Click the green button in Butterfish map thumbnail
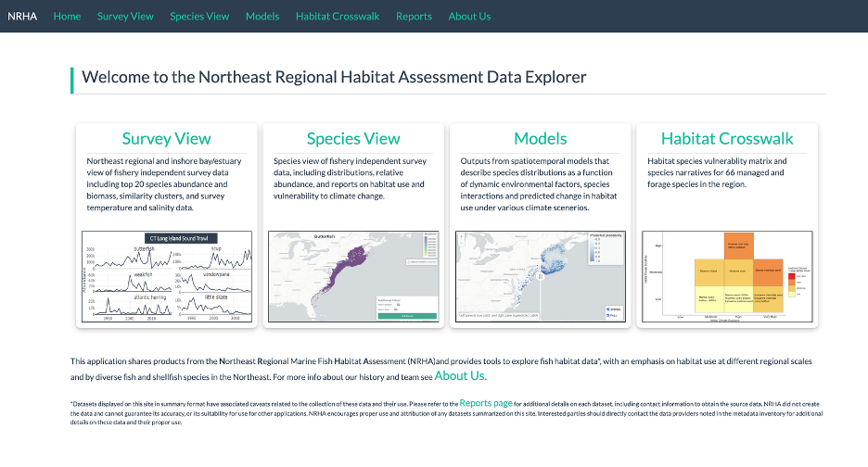The width and height of the screenshot is (868, 467). tap(407, 316)
